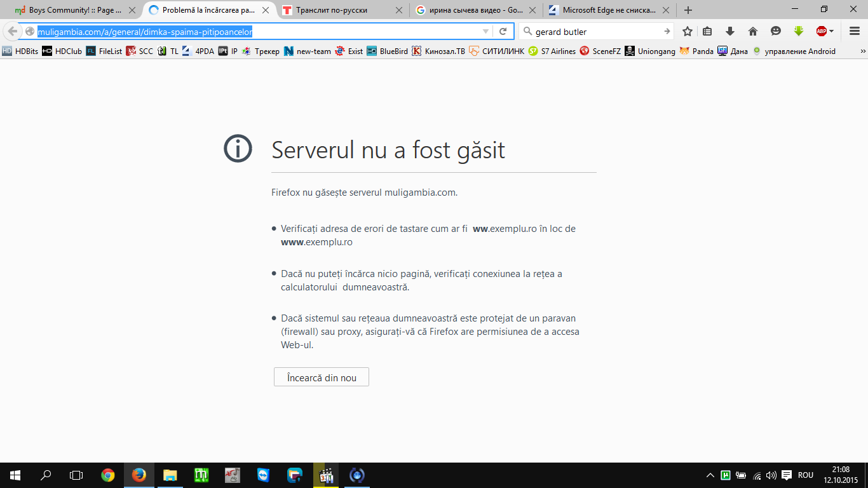This screenshot has height=488, width=868.
Task: Switch to the Boys Community tab
Action: click(75, 10)
